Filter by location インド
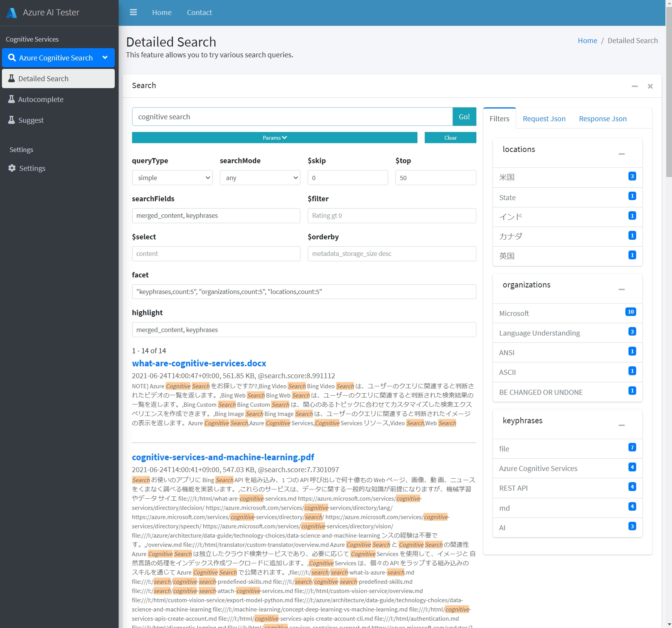This screenshot has height=628, width=672. (x=568, y=217)
